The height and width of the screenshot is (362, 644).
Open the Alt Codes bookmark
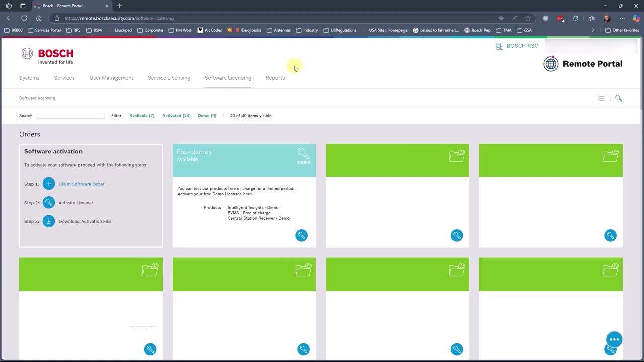tap(210, 30)
